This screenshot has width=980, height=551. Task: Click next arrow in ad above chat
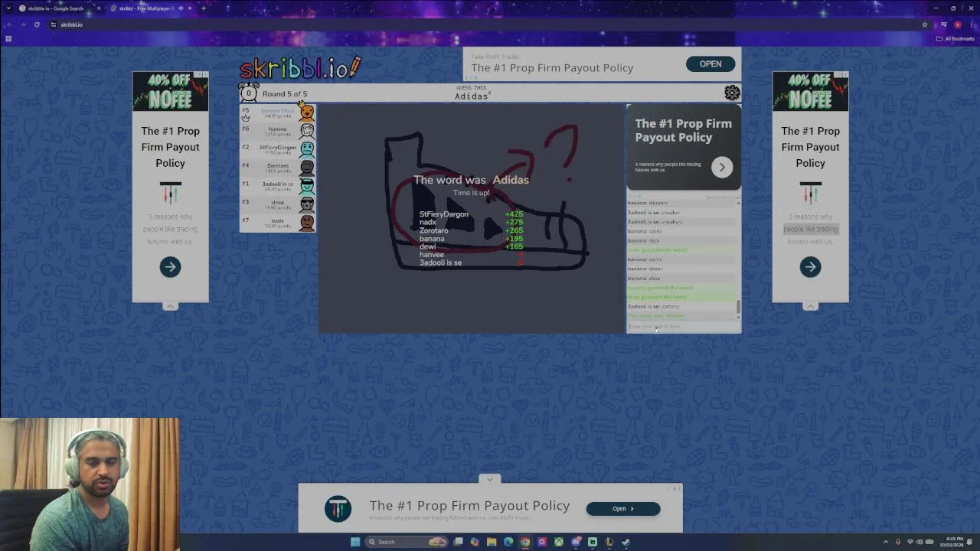pyautogui.click(x=721, y=167)
